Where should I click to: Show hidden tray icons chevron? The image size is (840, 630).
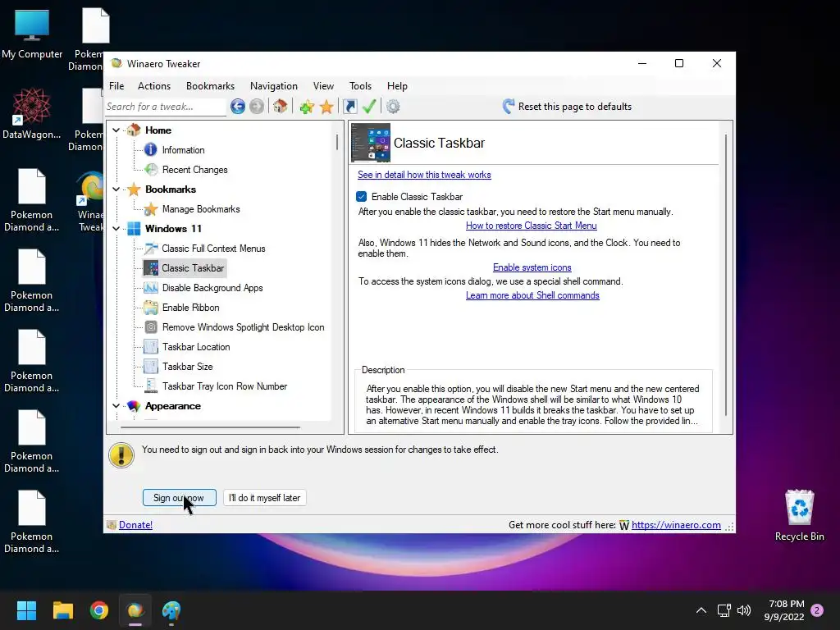tap(701, 610)
